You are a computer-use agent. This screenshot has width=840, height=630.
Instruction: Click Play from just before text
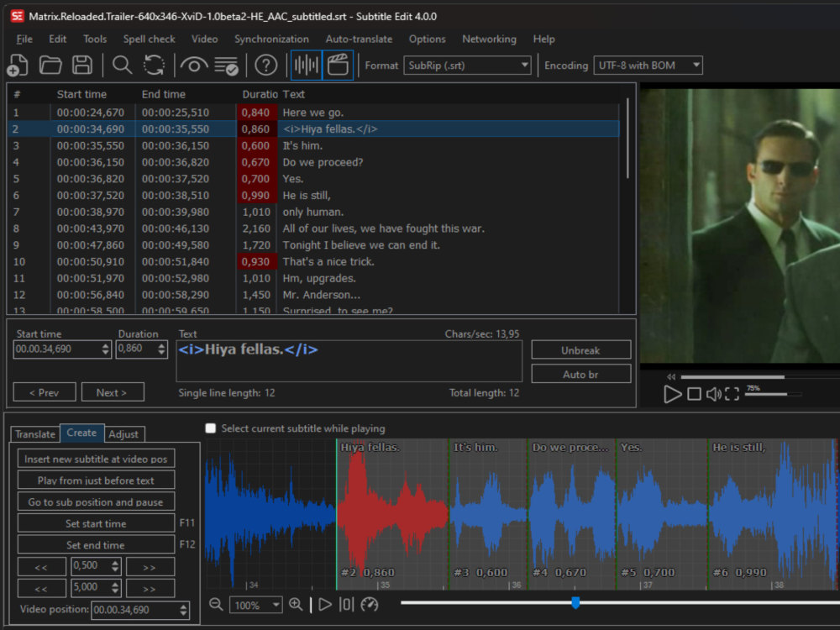point(96,480)
